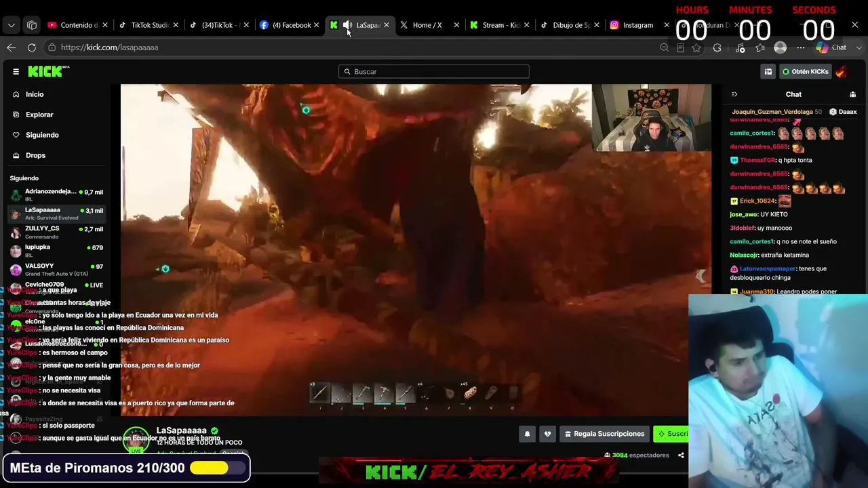Click username camilo_cortes1 with the emote row
Screen dimensions: 868x488
[751, 133]
